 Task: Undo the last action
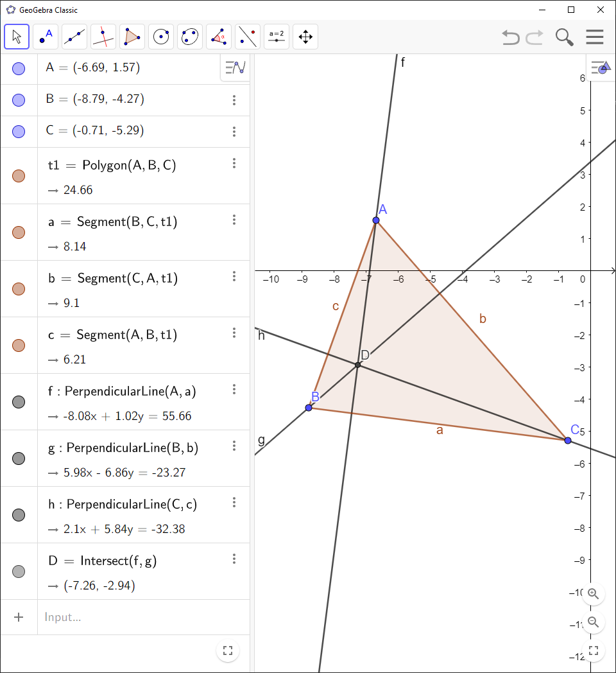pos(511,37)
